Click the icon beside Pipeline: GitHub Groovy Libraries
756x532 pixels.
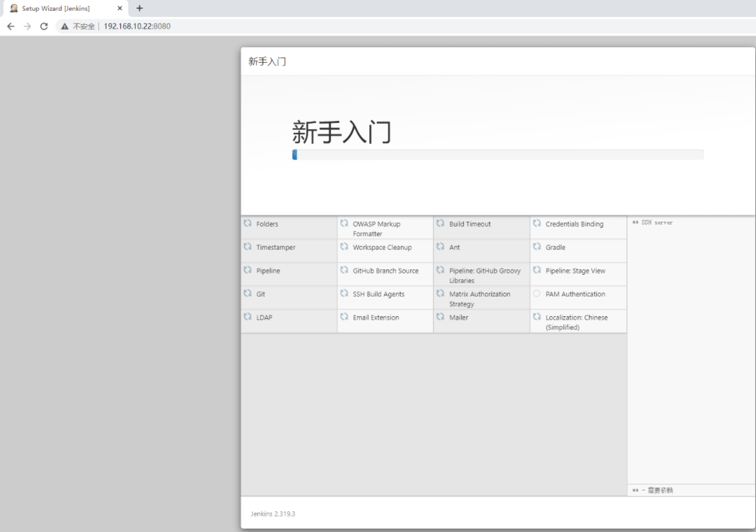(440, 270)
